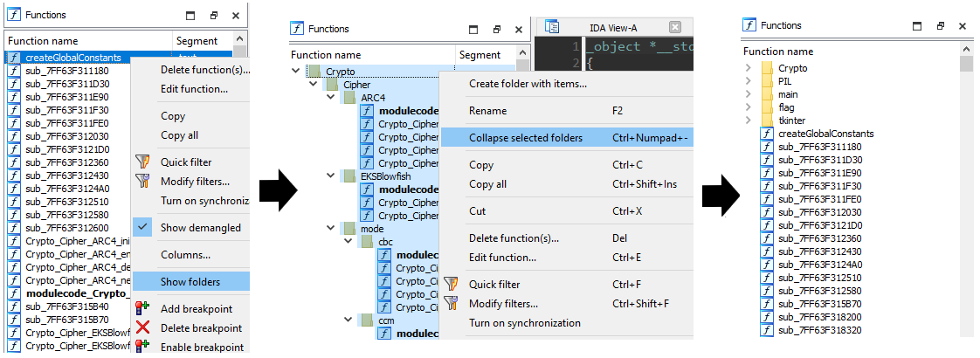
Task: Click function icon beside sub_7FF63F318200
Action: pyautogui.click(x=767, y=317)
